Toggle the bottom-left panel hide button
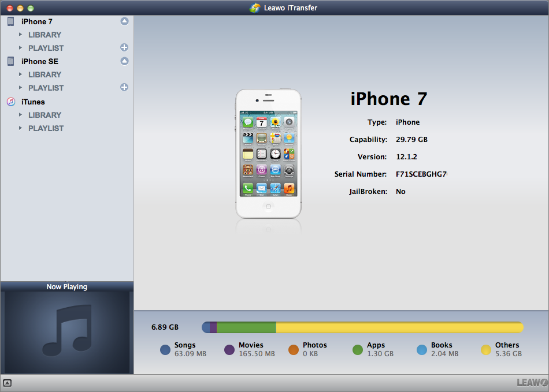 [x=7, y=383]
